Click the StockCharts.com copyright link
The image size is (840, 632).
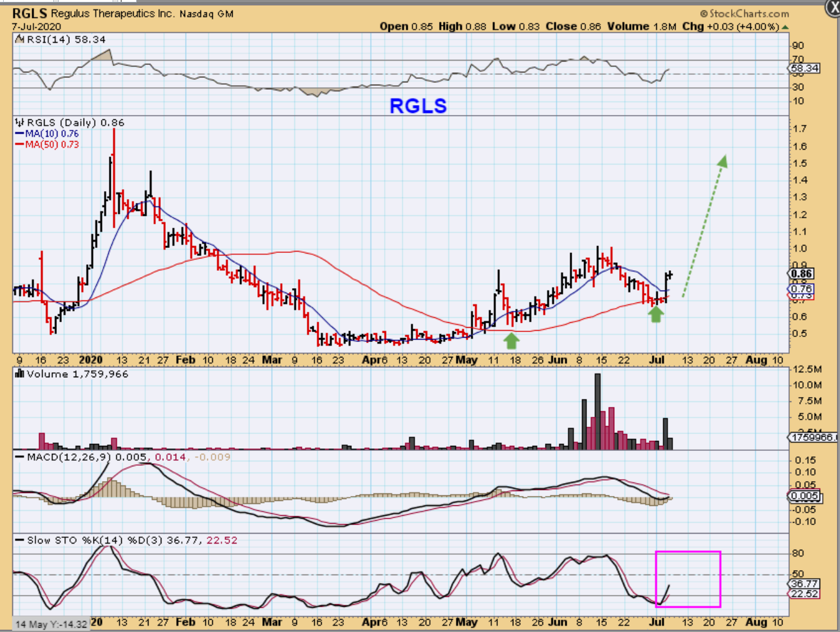click(x=745, y=13)
